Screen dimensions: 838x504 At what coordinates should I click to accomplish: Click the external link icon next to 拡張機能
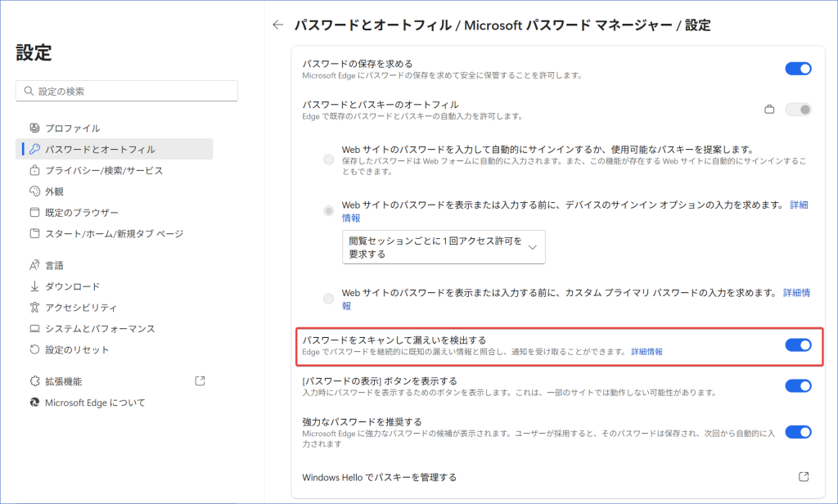(x=200, y=381)
